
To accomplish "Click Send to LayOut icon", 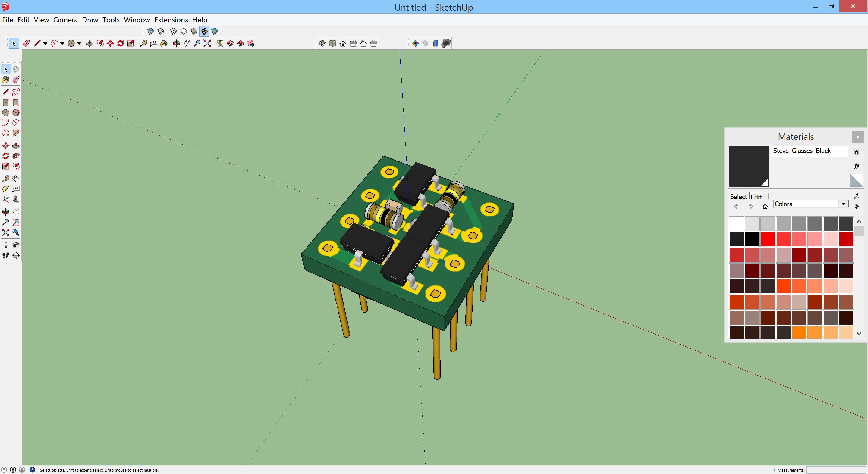I will pyautogui.click(x=251, y=43).
